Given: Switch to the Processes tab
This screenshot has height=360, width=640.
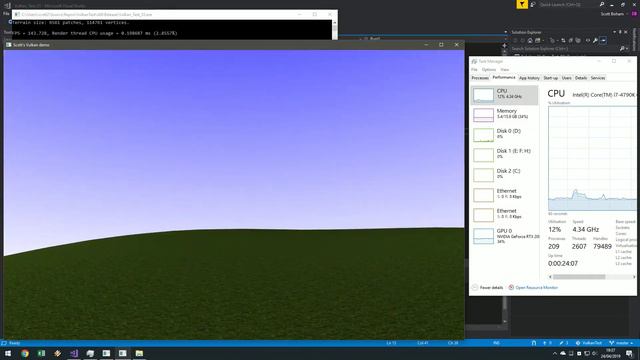Looking at the screenshot, I should pyautogui.click(x=480, y=78).
